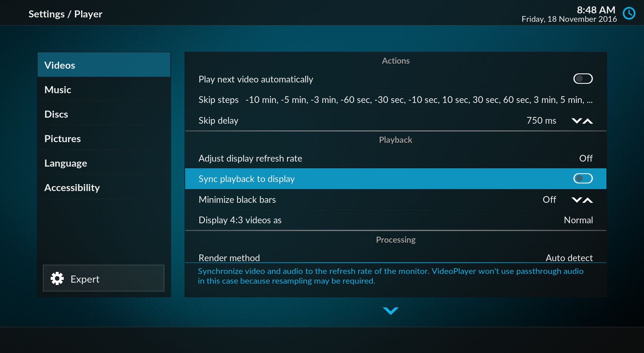This screenshot has width=644, height=353.
Task: Change settings level via Expert button
Action: 104,279
